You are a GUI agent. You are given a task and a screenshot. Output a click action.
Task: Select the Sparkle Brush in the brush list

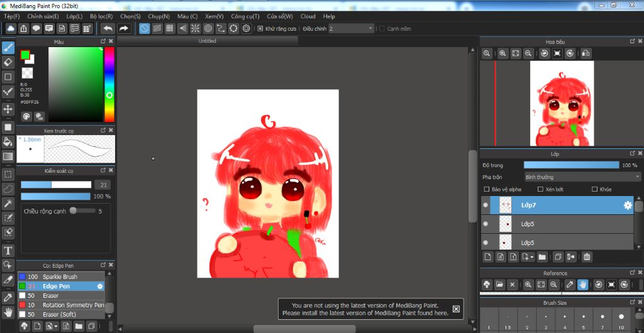pyautogui.click(x=61, y=277)
